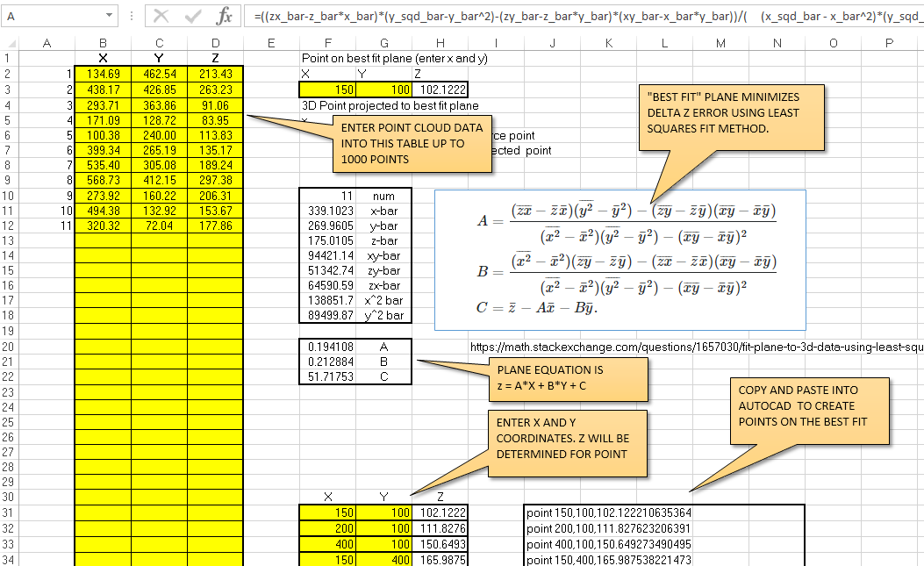Open the Insert Function fx icon

(x=224, y=16)
